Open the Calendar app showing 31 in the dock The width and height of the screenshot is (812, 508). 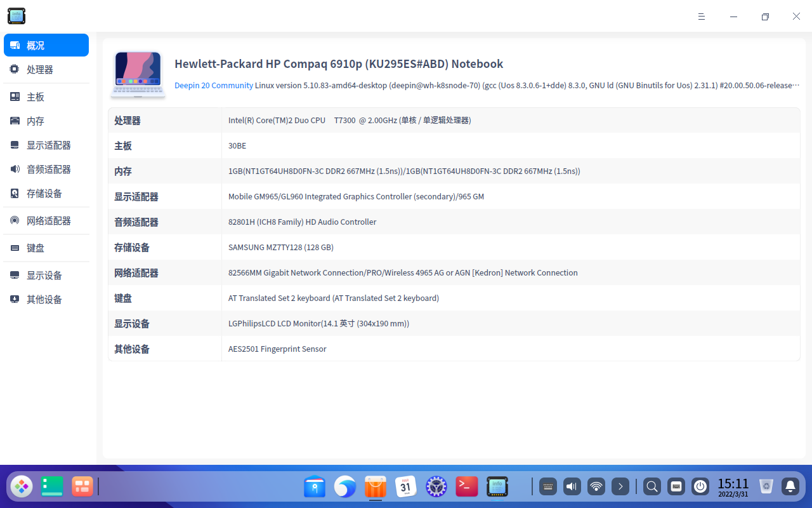pyautogui.click(x=406, y=487)
